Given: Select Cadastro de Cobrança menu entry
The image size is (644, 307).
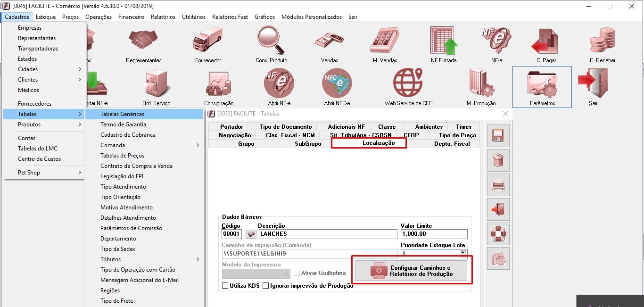Looking at the screenshot, I should 144,135.
